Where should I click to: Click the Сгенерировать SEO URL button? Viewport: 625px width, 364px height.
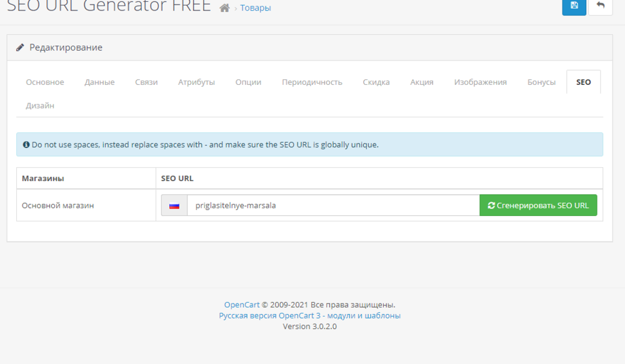point(538,205)
